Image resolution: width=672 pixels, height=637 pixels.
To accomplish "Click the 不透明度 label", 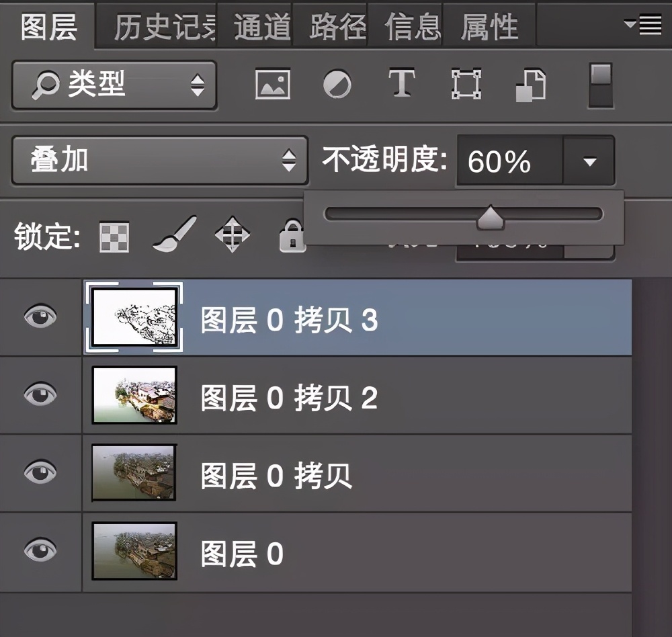I will [384, 159].
